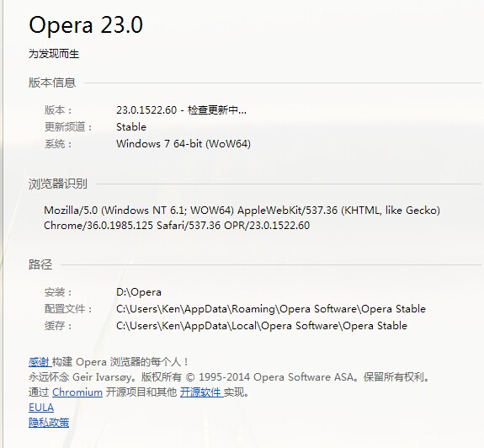Click the 安装 label
This screenshot has width=484, height=448.
point(58,292)
